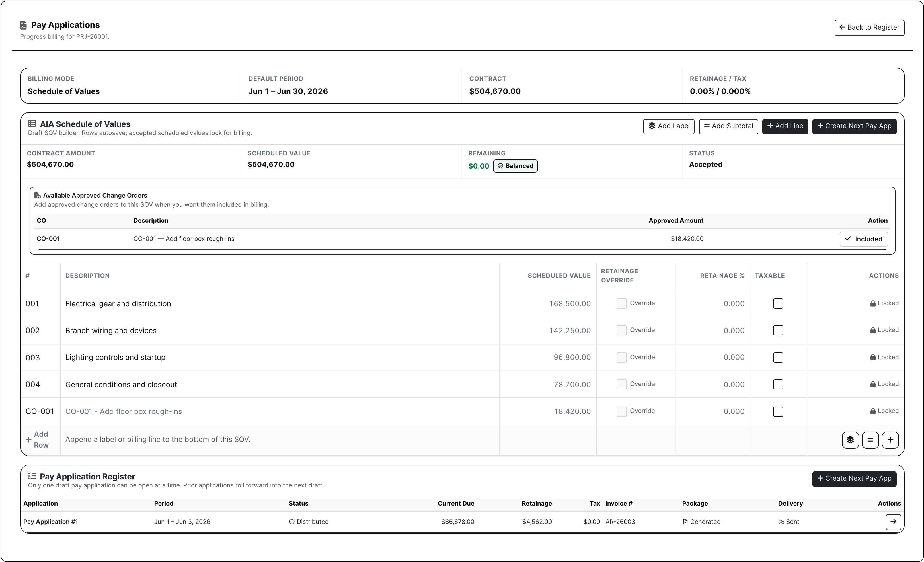Click the lock icon on row CO-001
The height and width of the screenshot is (562, 924).
click(x=873, y=411)
